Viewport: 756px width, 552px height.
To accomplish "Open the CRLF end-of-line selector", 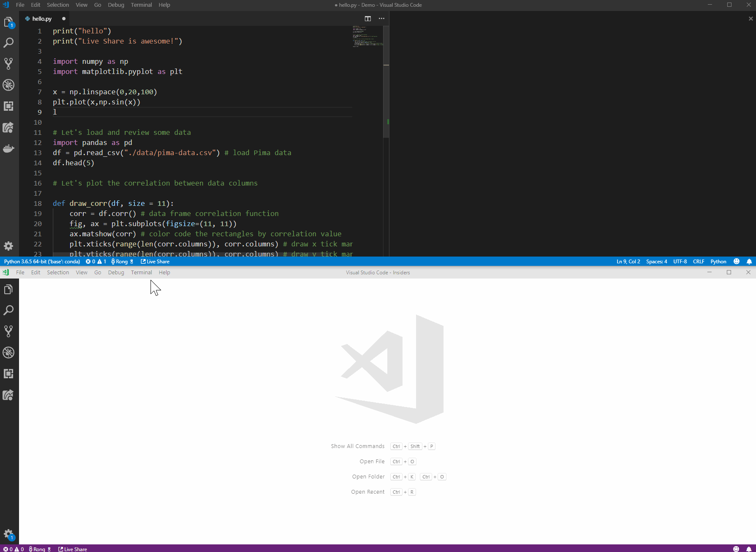I will tap(698, 262).
